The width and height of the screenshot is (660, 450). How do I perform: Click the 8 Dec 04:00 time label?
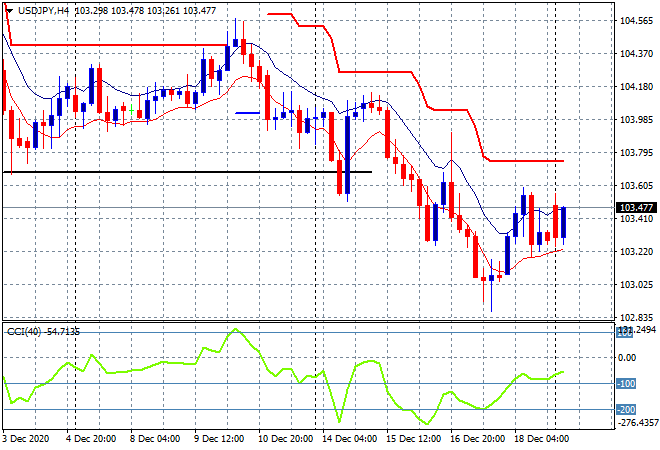pyautogui.click(x=155, y=439)
